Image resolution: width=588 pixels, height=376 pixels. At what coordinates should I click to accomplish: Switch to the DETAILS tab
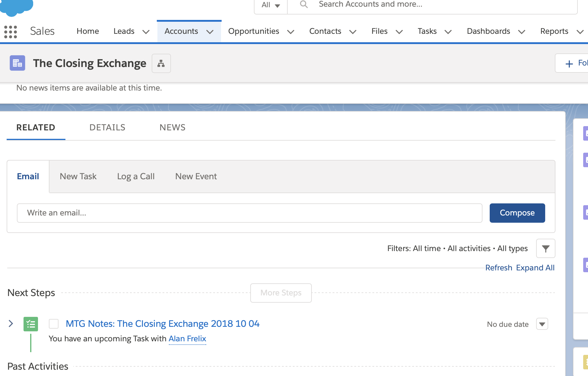pyautogui.click(x=107, y=127)
